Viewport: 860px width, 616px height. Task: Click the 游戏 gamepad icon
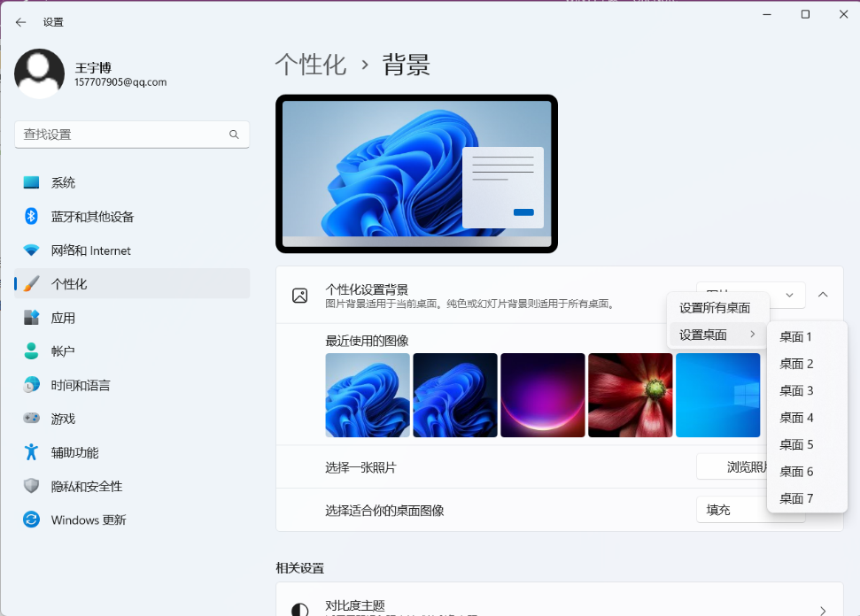point(31,419)
